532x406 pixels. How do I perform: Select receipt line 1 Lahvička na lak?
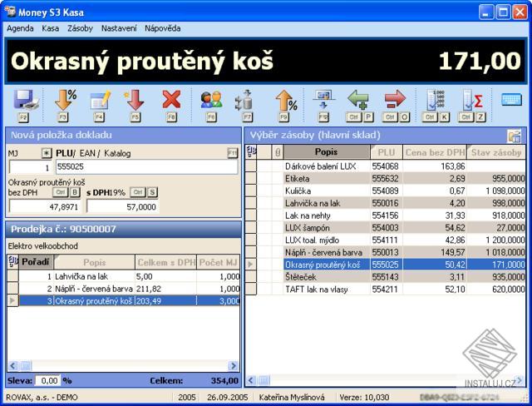point(124,276)
